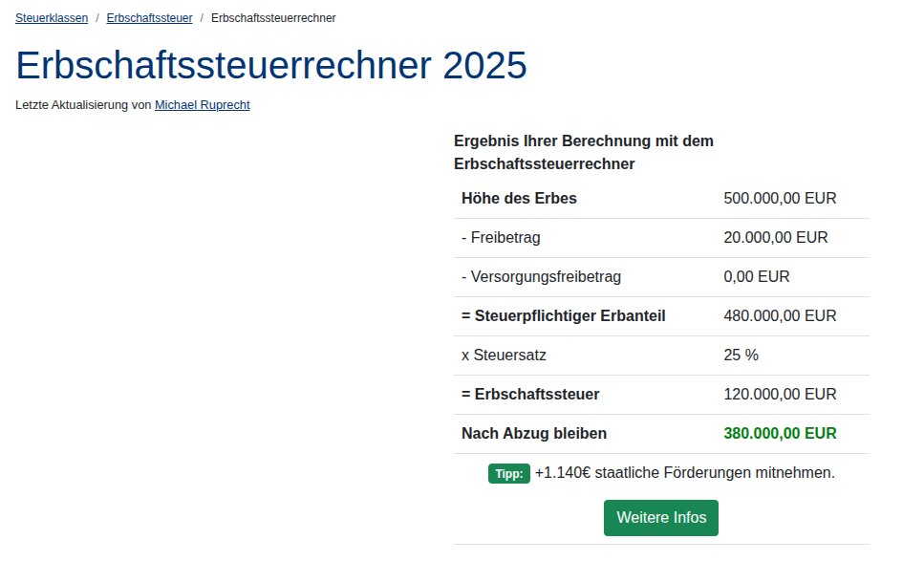Click the Erbschaftssteuerrechner 2025 page heading
This screenshot has width=924, height=561.
pyautogui.click(x=271, y=65)
